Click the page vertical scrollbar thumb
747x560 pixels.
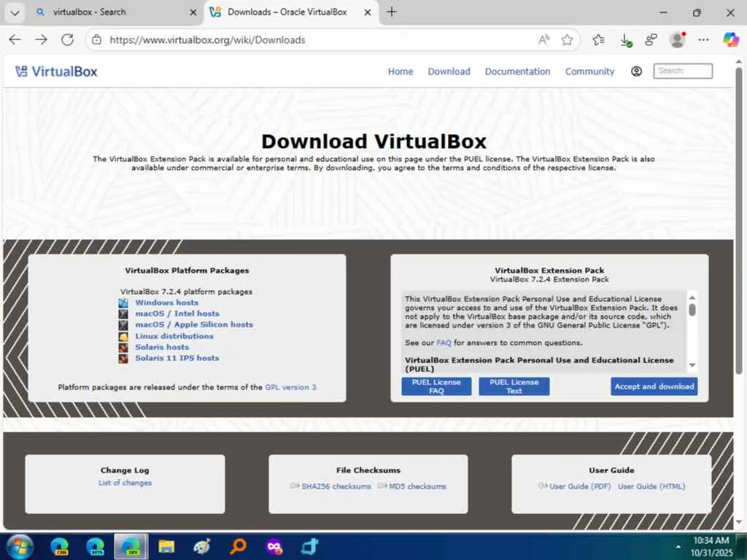[x=739, y=220]
